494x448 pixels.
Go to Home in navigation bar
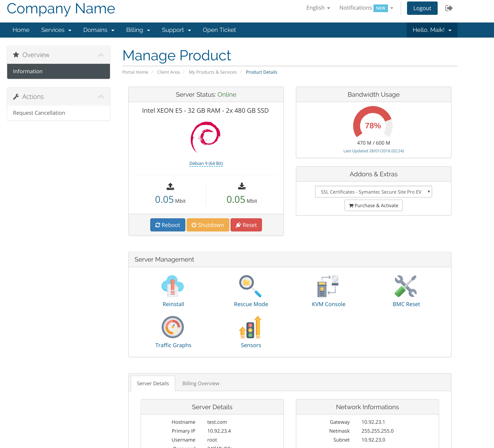coord(21,30)
